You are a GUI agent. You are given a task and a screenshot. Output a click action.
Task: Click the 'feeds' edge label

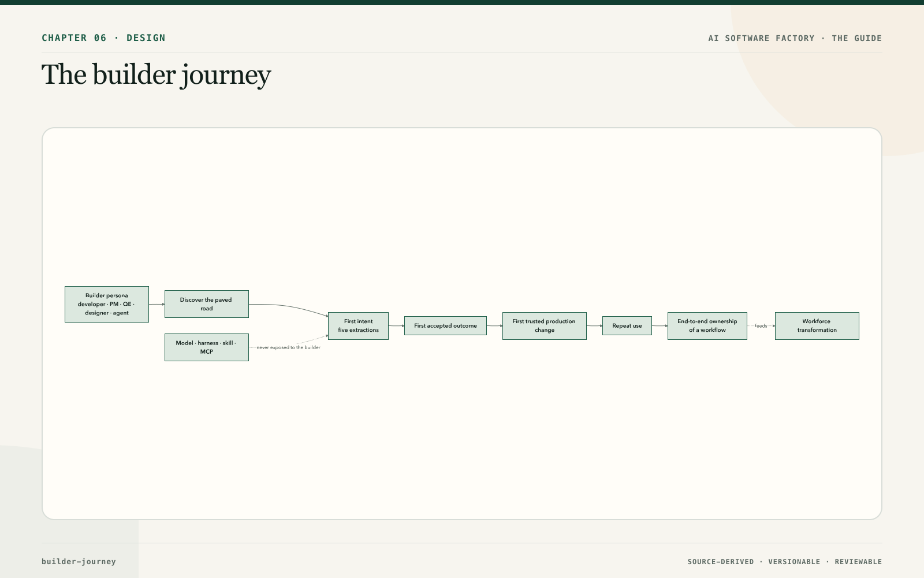point(761,326)
